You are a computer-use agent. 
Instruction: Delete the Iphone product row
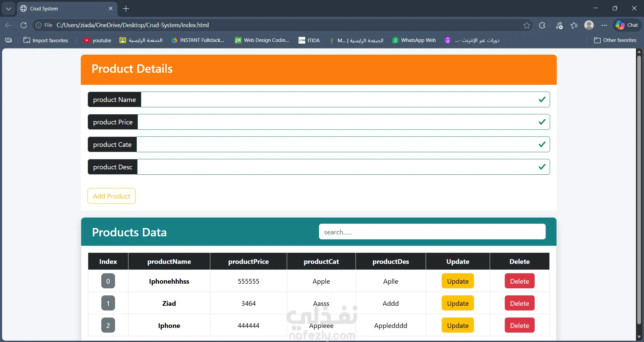pos(520,326)
